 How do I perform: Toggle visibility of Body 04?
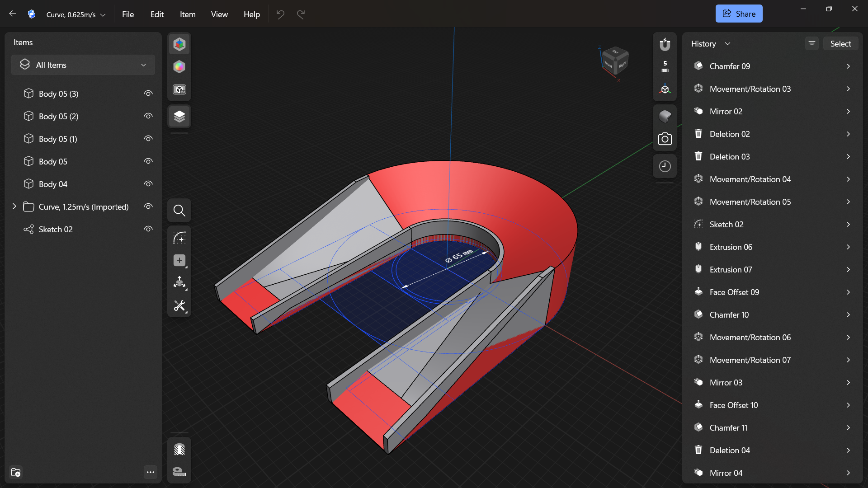pyautogui.click(x=148, y=184)
